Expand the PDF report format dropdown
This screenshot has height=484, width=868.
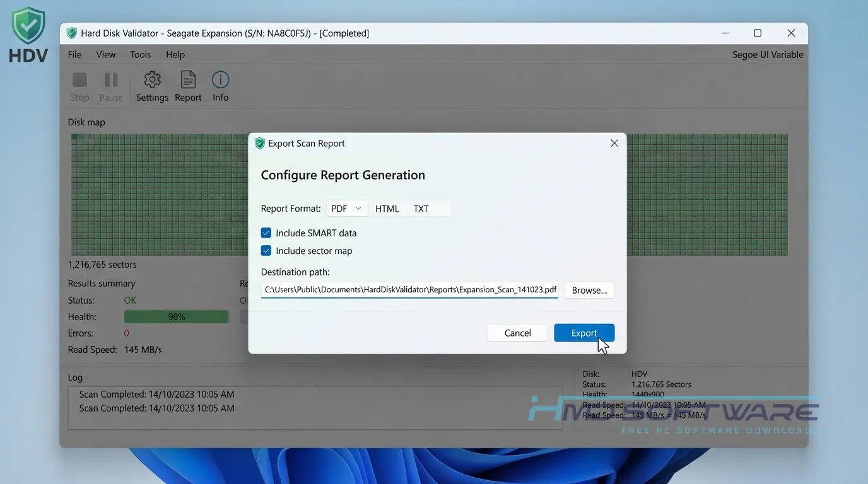pyautogui.click(x=347, y=209)
